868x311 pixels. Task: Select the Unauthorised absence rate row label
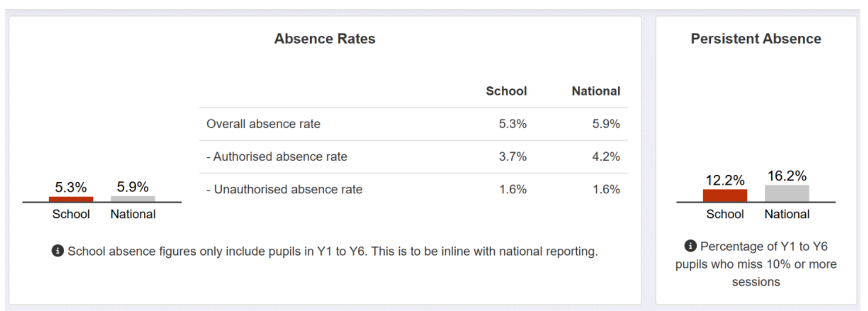click(x=284, y=189)
